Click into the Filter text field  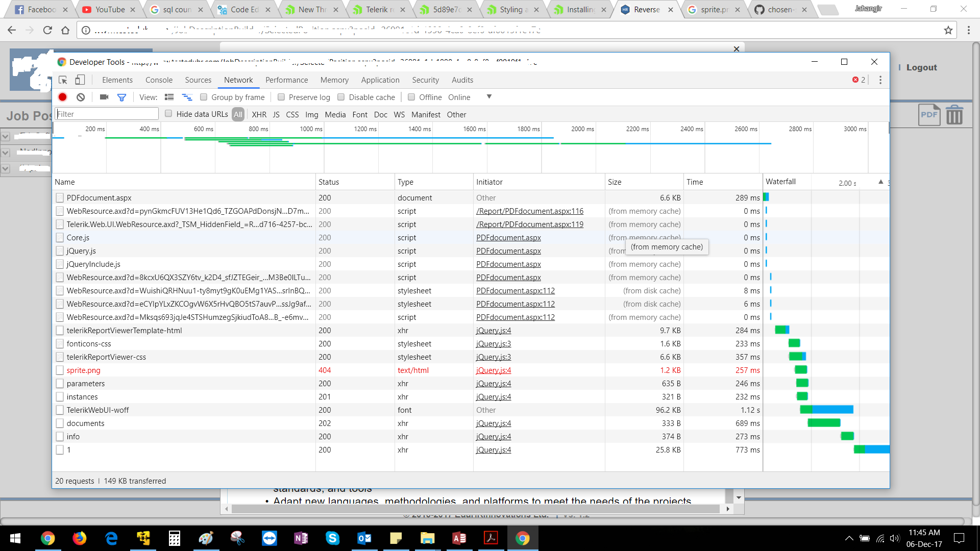click(x=107, y=114)
